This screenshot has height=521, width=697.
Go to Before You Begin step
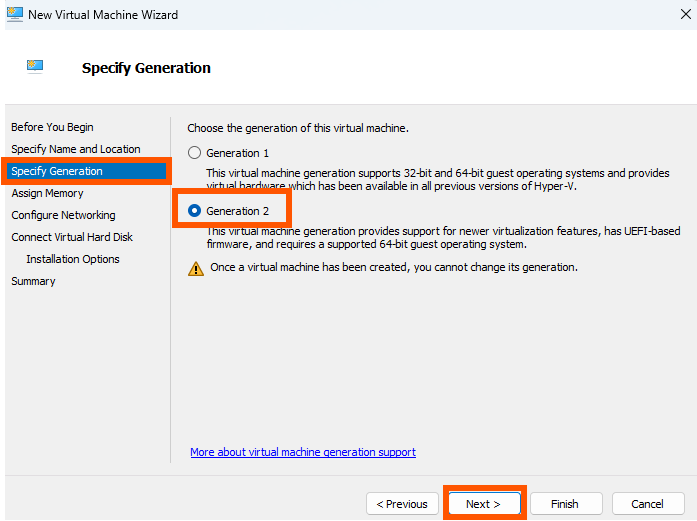[52, 127]
